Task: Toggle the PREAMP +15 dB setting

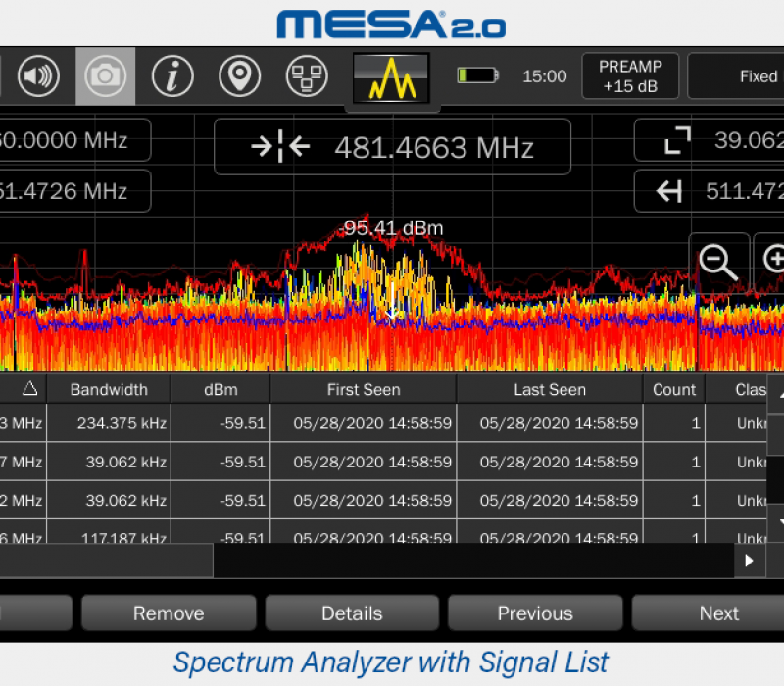Action: point(629,76)
